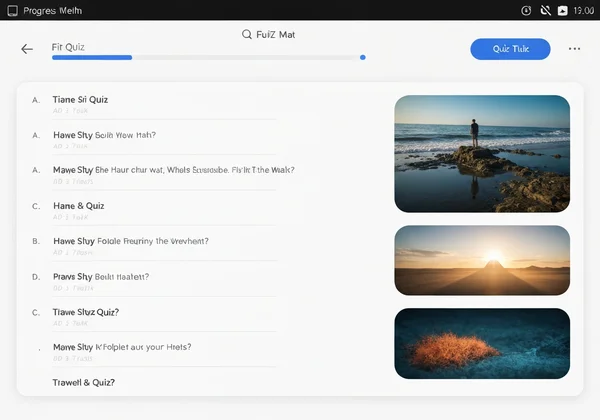
Task: Click the blue Quiz button at top right
Action: tap(510, 49)
